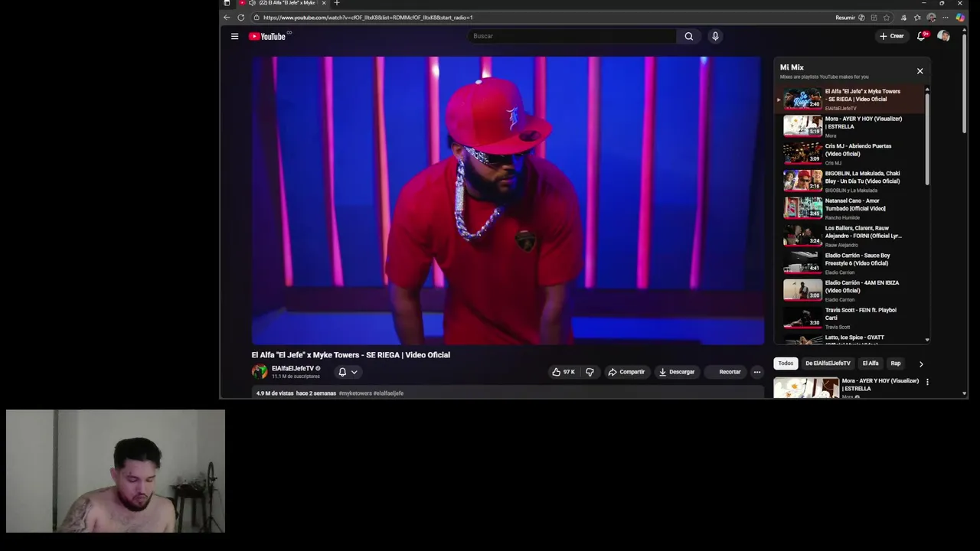Open recommended Mora - AYER Y HOY video below chips
The width and height of the screenshot is (980, 551).
point(847,388)
